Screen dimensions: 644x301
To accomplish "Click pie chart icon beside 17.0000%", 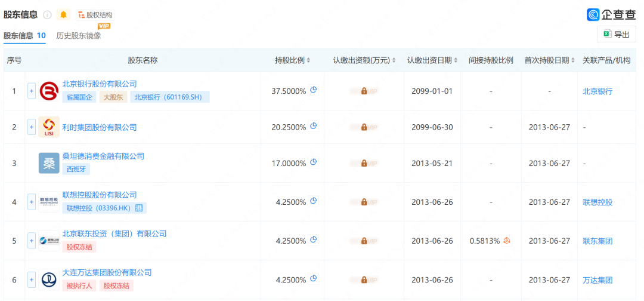I will coord(314,162).
